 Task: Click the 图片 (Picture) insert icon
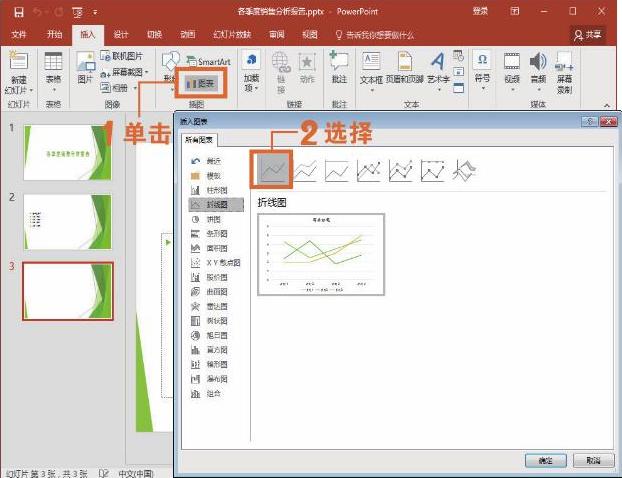point(85,67)
